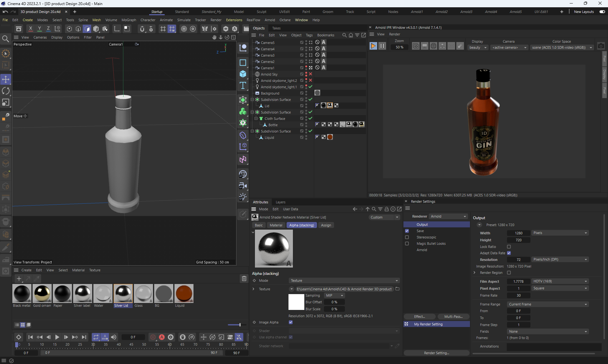Play the timeline animation forward

(57, 337)
